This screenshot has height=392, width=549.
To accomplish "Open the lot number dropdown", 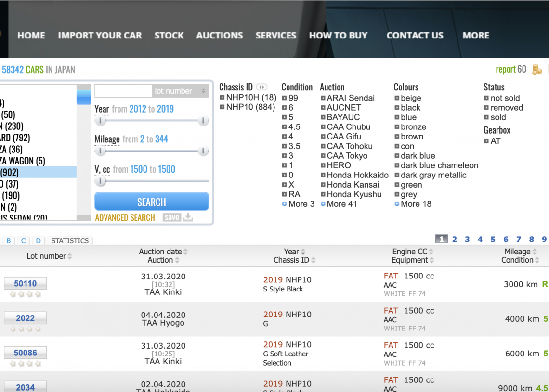I will coord(204,91).
